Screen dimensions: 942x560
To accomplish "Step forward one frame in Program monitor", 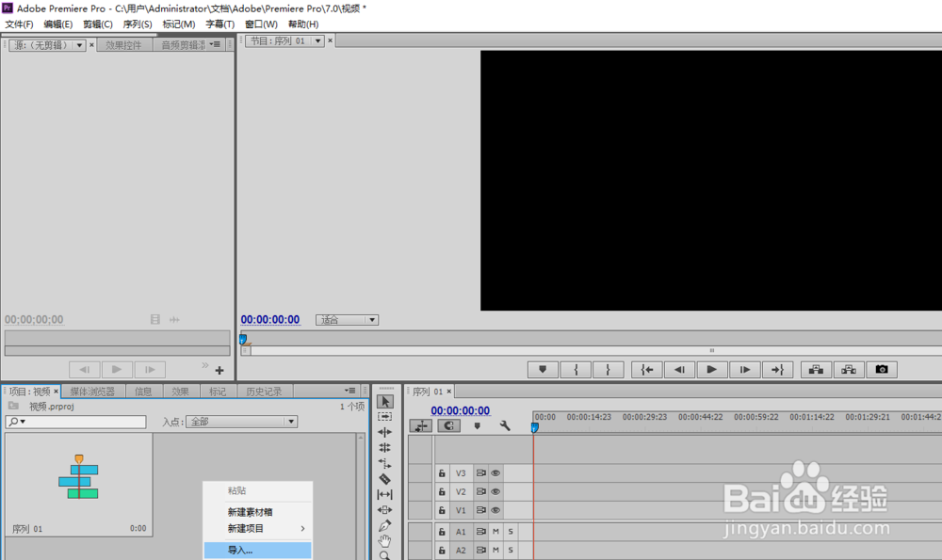I will (x=745, y=370).
